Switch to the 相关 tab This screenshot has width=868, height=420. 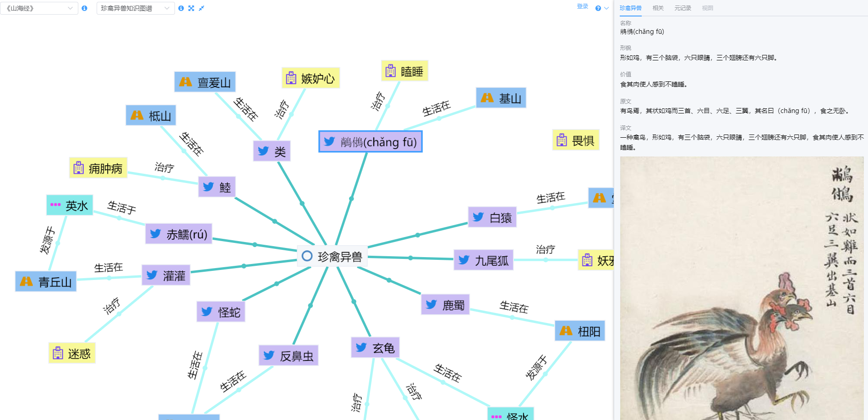click(658, 8)
